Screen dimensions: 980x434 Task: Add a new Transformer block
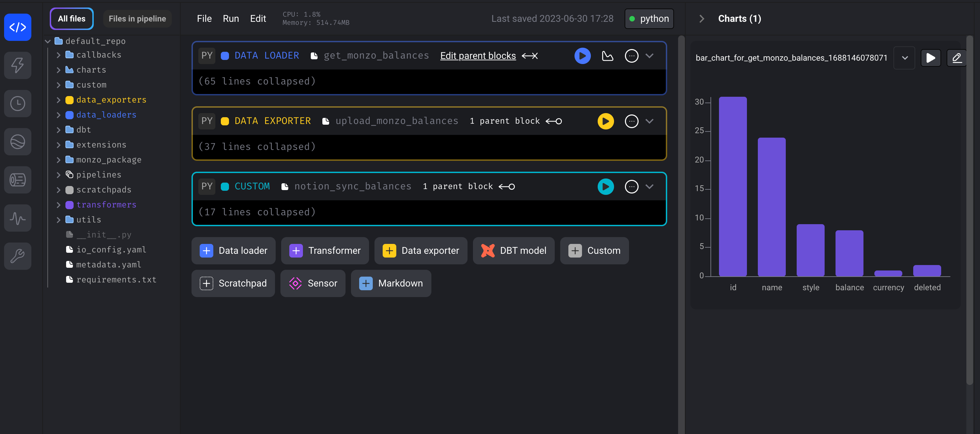click(x=324, y=250)
